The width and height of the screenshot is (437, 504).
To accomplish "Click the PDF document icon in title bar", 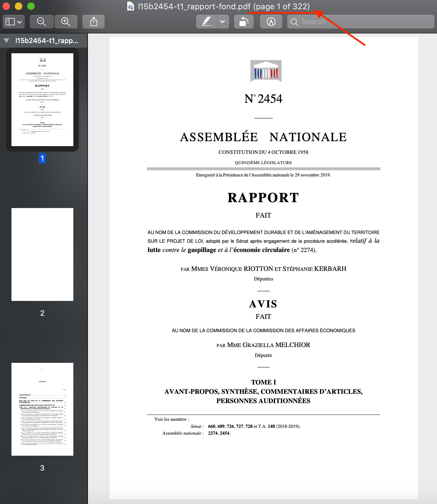I will 131,6.
